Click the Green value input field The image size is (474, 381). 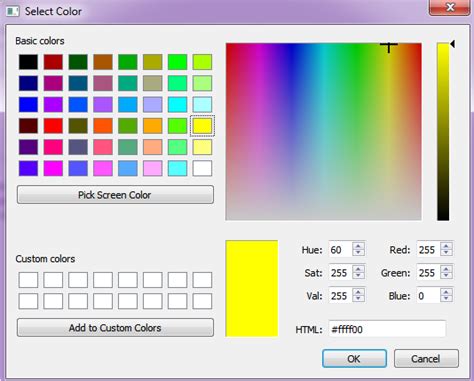pos(428,273)
